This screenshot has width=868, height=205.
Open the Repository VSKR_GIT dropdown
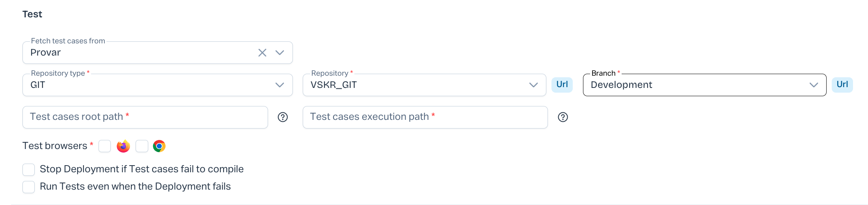point(533,85)
